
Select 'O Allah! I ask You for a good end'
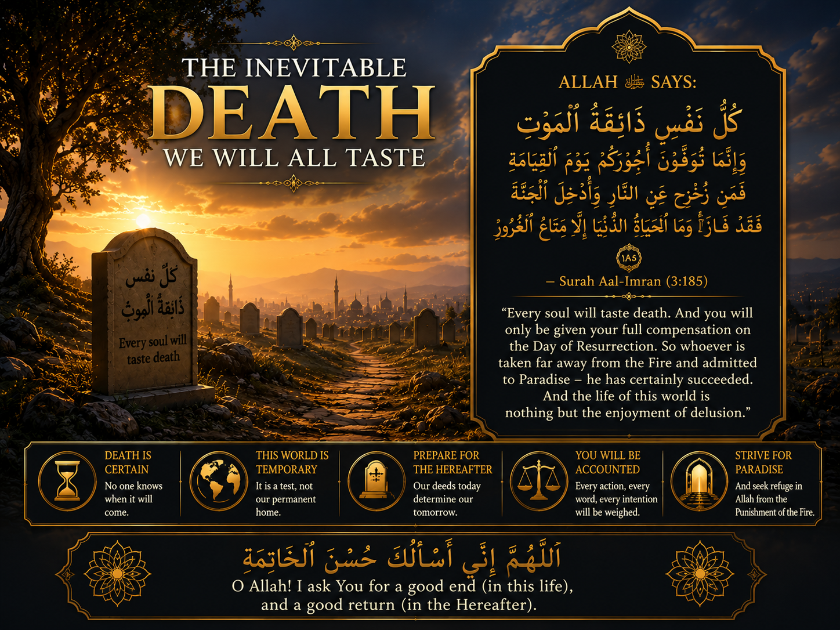[x=402, y=586]
